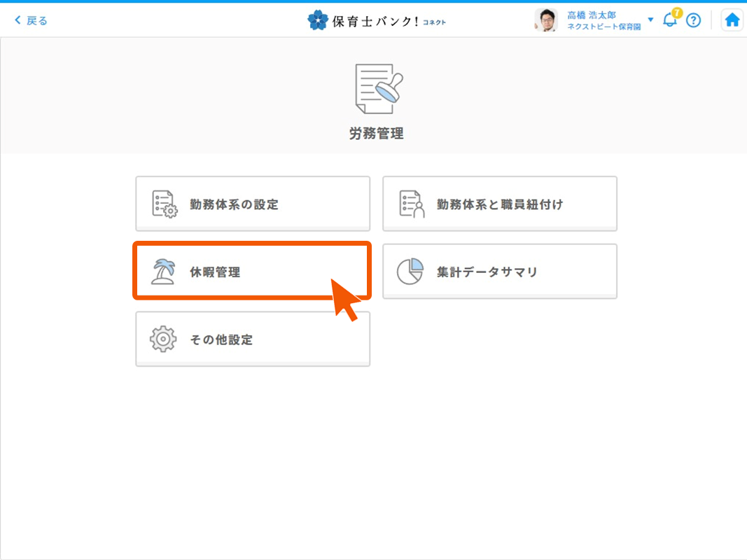Click the yellow notification count badge
Image resolution: width=747 pixels, height=560 pixels.
coord(676,13)
